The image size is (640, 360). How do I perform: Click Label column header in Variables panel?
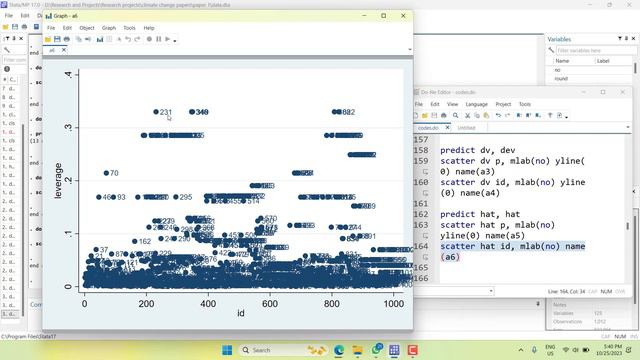[603, 61]
